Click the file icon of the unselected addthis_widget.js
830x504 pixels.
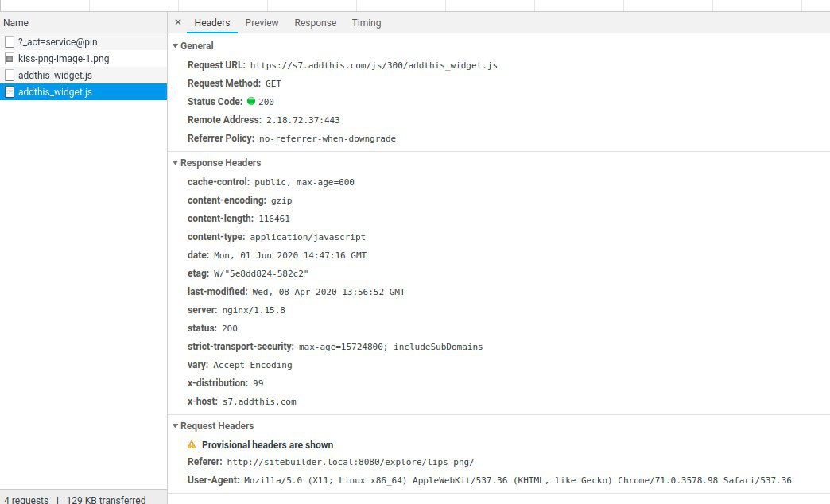[x=10, y=76]
